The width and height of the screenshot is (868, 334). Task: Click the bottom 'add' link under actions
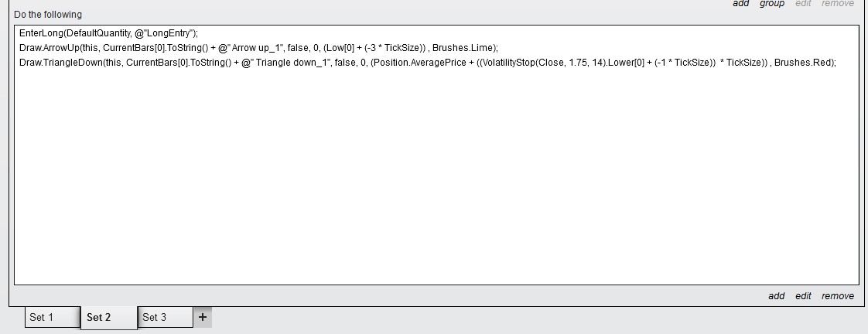(776, 296)
